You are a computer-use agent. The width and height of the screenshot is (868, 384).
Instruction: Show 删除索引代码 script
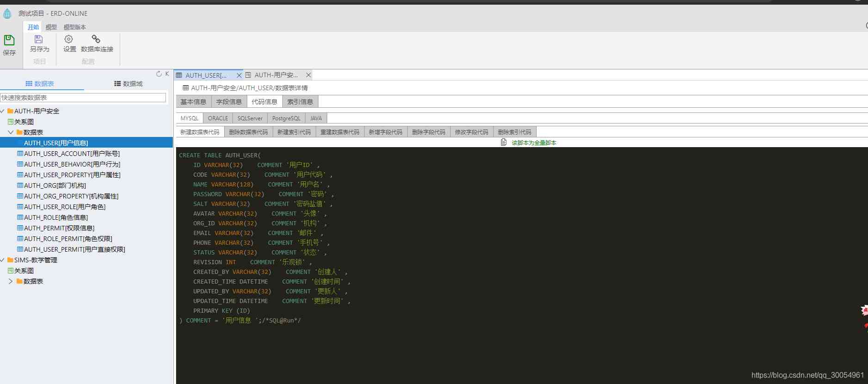click(x=515, y=132)
